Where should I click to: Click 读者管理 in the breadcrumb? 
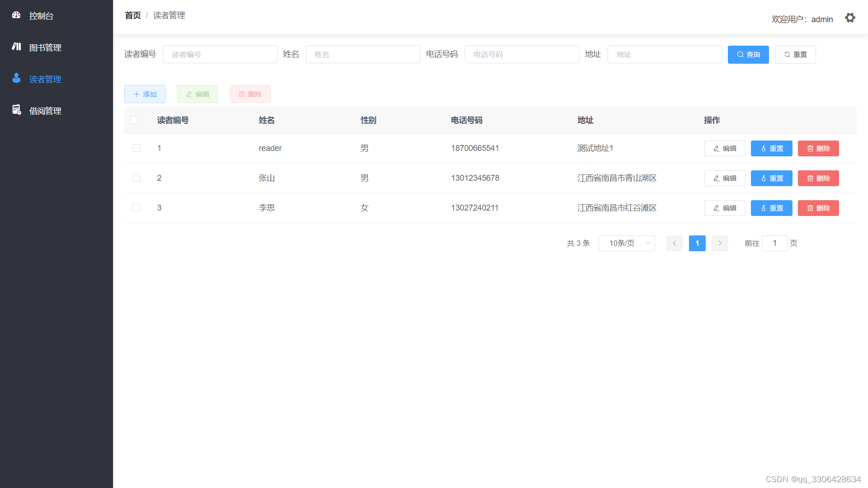[169, 15]
